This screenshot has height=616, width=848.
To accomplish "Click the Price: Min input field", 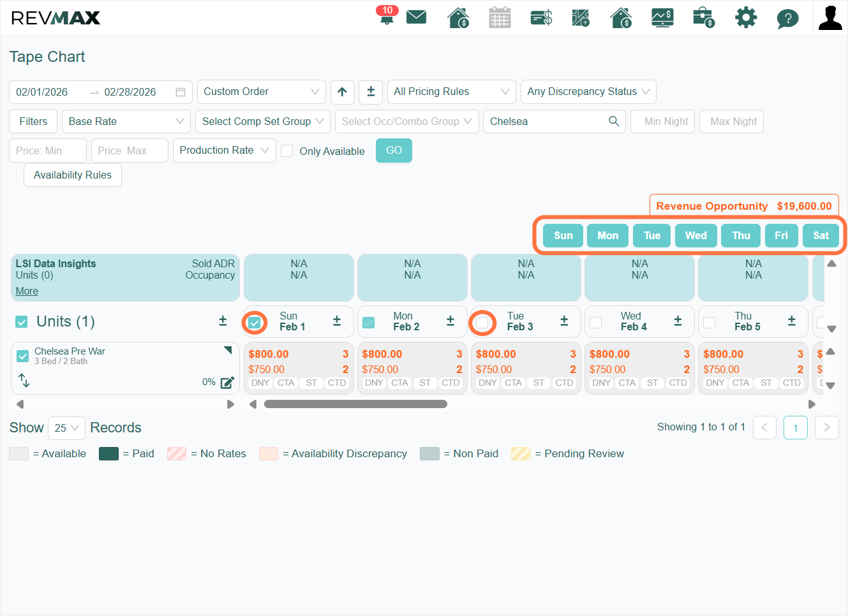I will [48, 150].
